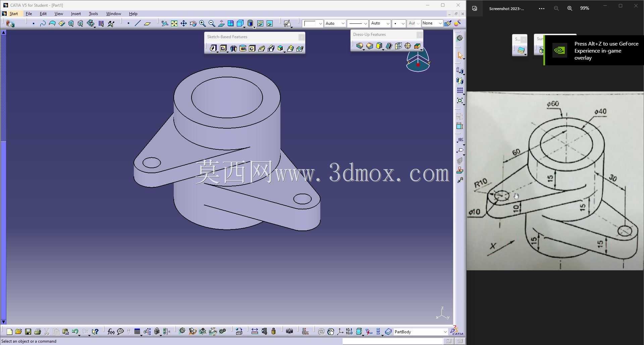Select the Pad tool in Sketch-Based Features
The width and height of the screenshot is (644, 345).
213,49
